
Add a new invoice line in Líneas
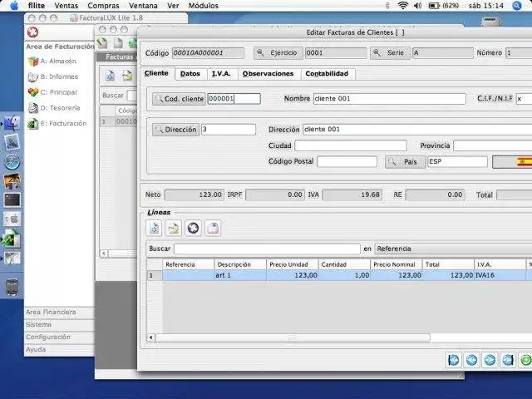point(154,228)
